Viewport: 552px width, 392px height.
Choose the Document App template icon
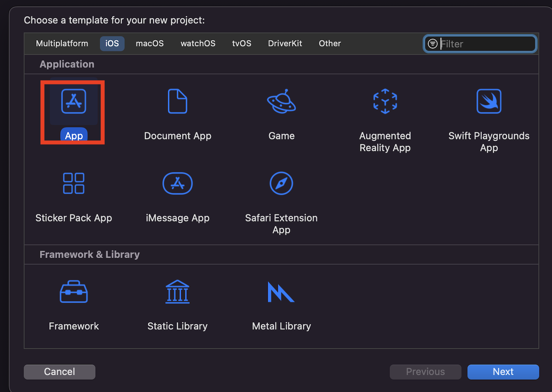(177, 101)
